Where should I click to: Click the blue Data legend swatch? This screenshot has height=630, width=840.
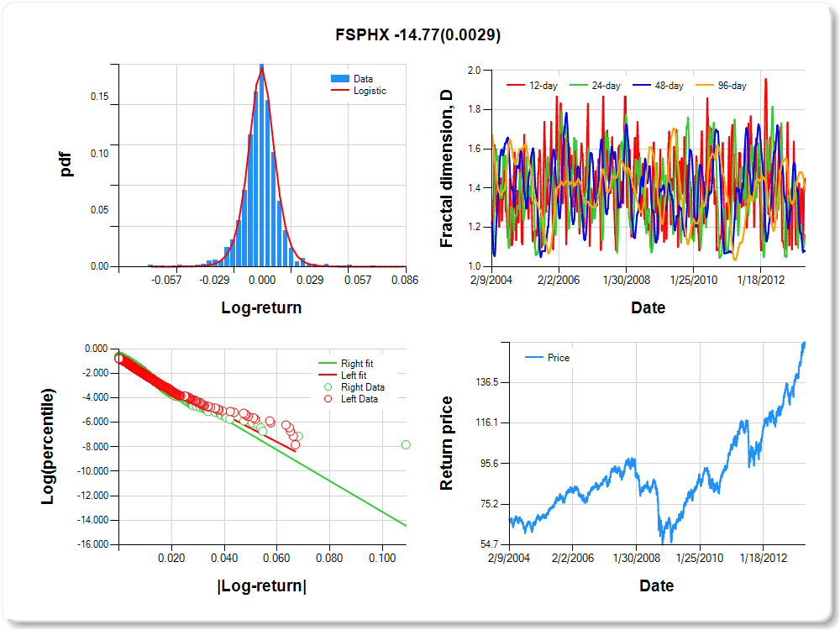(340, 79)
